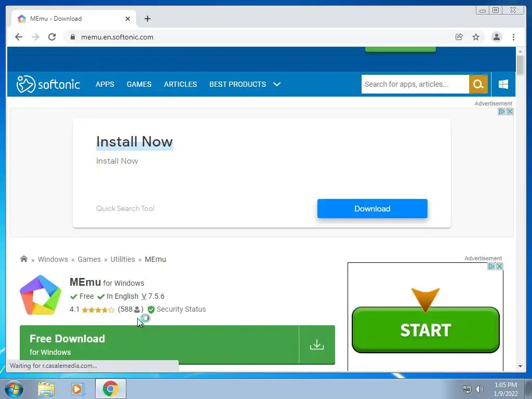Click the Install Now ad headline
The height and width of the screenshot is (399, 532).
135,141
